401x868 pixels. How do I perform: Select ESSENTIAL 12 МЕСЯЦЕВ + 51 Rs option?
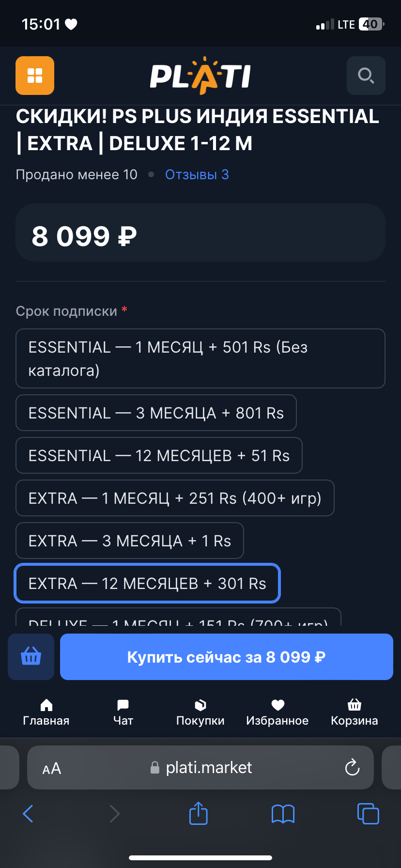tap(159, 455)
